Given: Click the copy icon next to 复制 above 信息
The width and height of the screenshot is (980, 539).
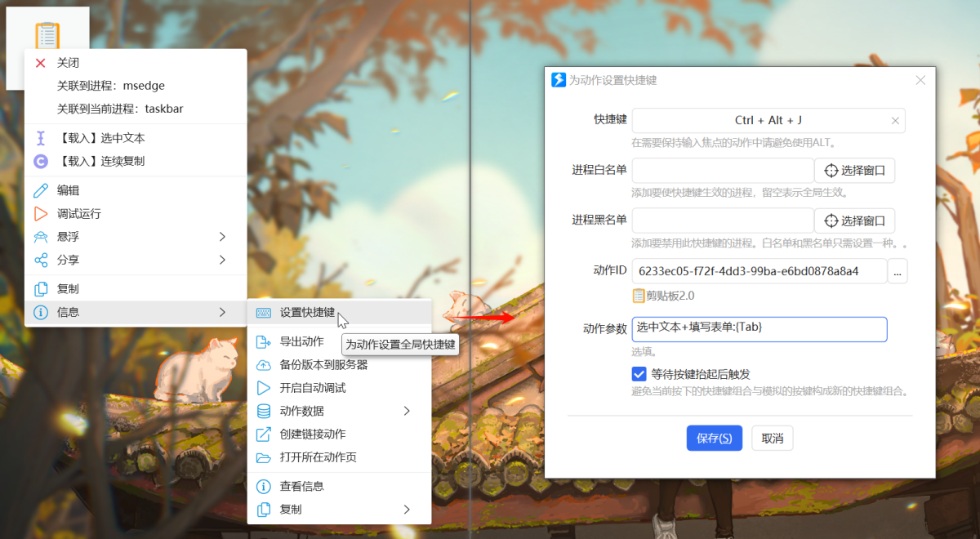Looking at the screenshot, I should coord(40,289).
